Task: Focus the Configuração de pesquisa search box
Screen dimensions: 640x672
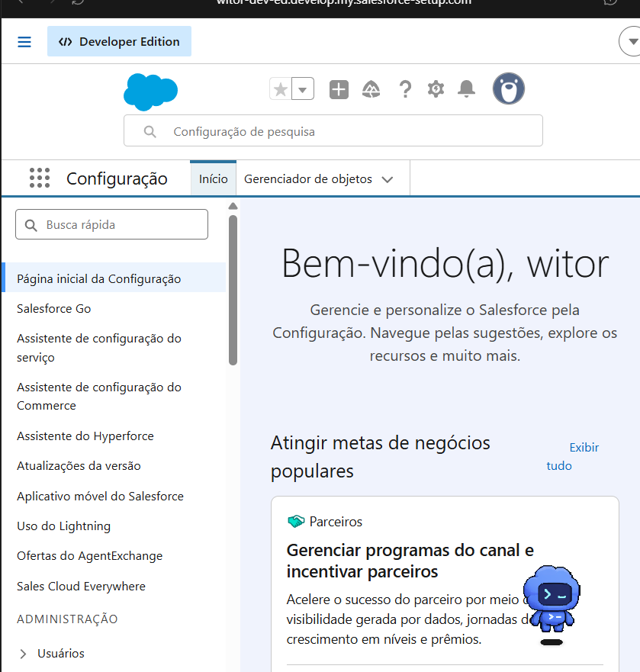Action: pos(333,130)
